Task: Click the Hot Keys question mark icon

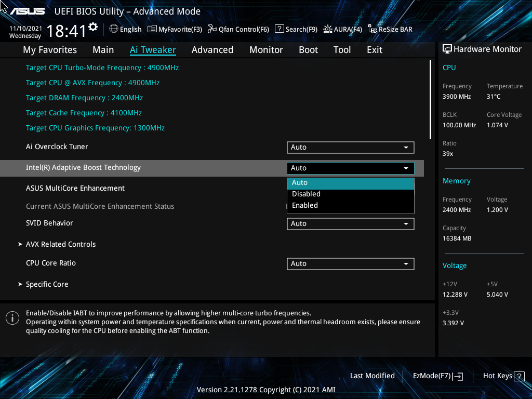Action: coord(519,376)
